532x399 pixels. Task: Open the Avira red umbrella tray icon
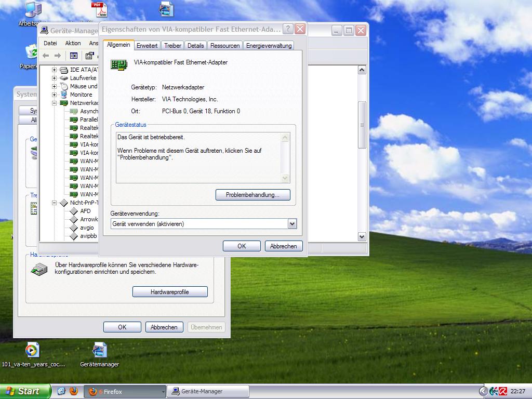[x=503, y=392]
